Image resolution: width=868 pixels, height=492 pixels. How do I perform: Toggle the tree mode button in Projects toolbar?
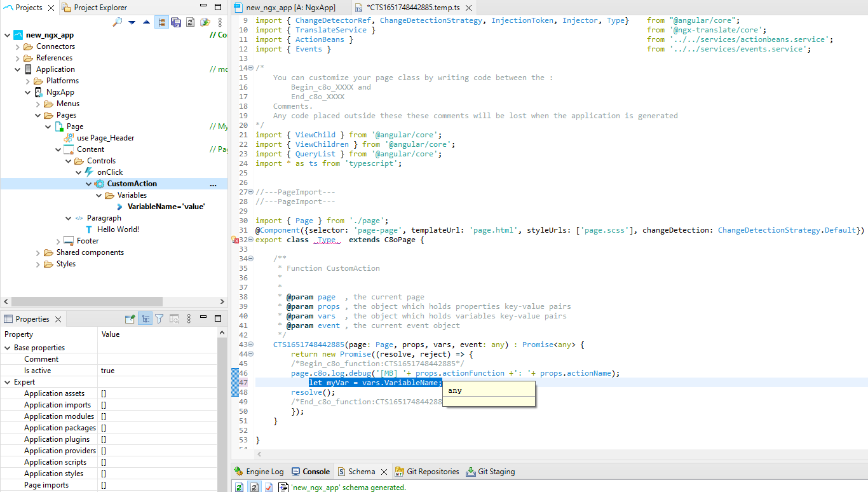tap(161, 22)
